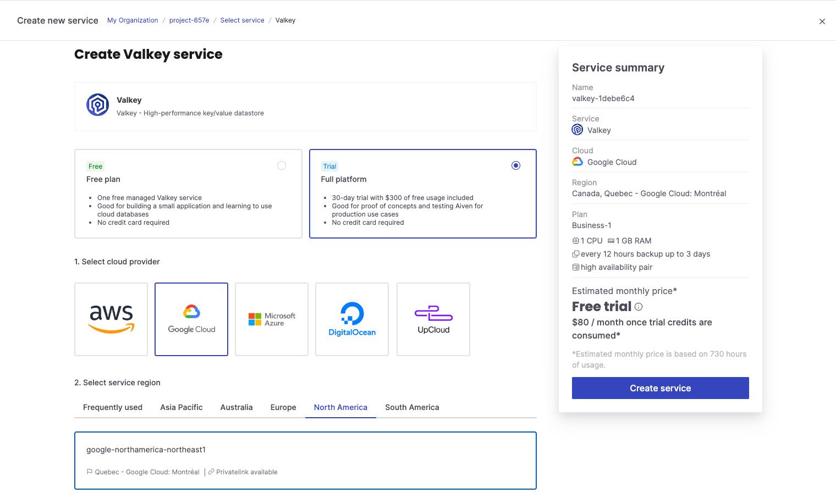Switch to the Asia Pacific region tab
The height and width of the screenshot is (504, 836).
point(182,407)
